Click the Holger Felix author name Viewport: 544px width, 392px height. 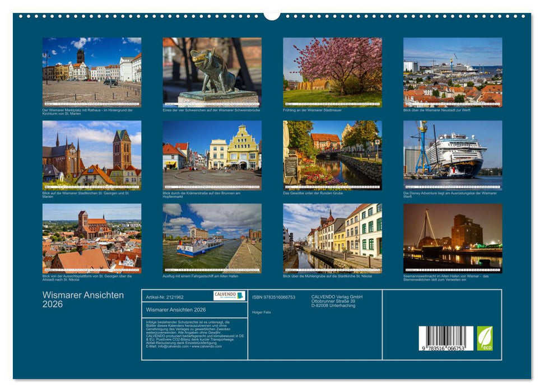262,312
